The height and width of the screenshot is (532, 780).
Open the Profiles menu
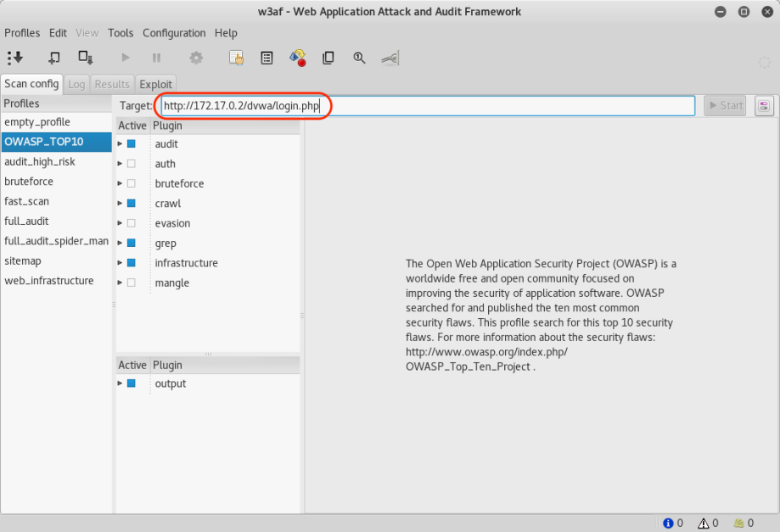point(22,33)
